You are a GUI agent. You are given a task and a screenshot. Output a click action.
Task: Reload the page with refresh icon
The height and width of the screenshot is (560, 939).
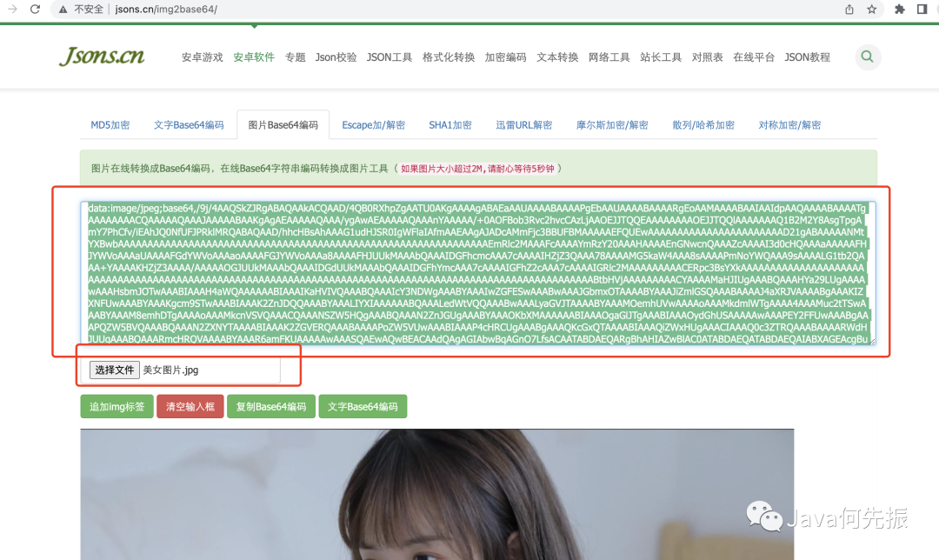pyautogui.click(x=36, y=9)
